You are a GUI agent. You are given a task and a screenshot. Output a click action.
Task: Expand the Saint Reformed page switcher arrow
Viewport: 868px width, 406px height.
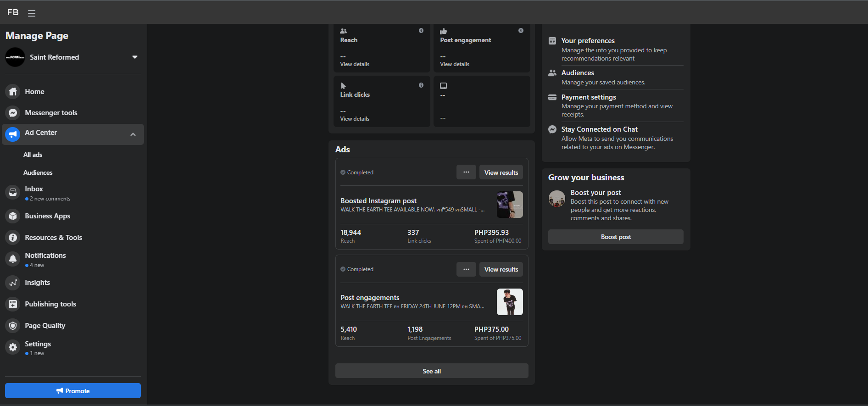[135, 57]
